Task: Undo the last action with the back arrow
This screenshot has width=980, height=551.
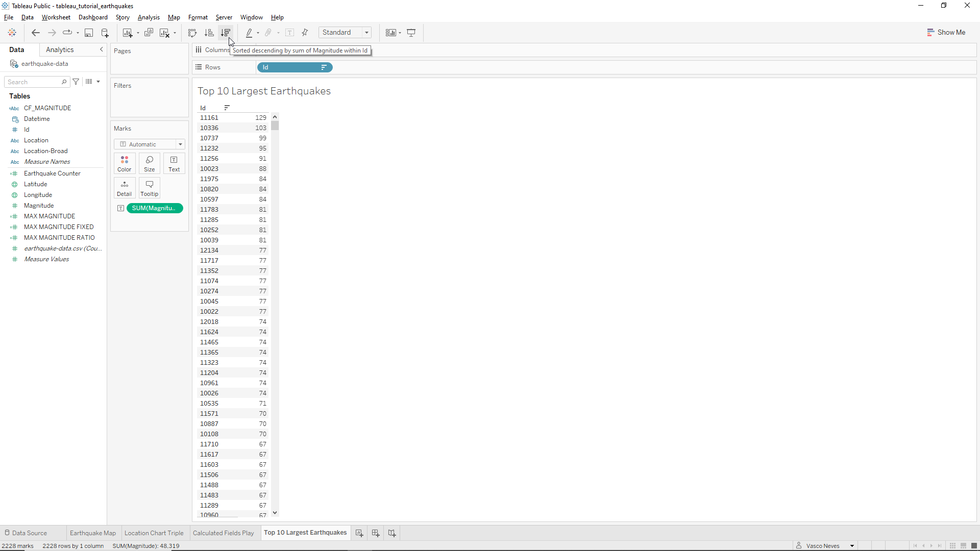Action: pyautogui.click(x=35, y=33)
